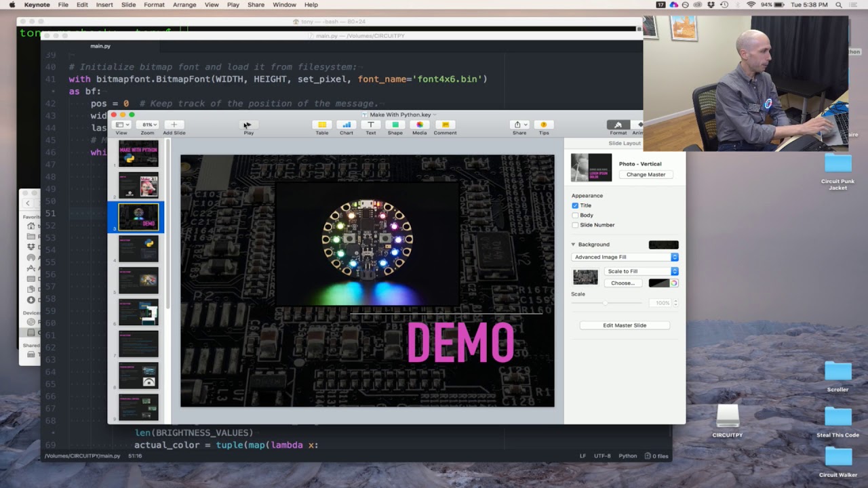This screenshot has height=488, width=868.
Task: Open the Media browser in toolbar
Action: (420, 125)
